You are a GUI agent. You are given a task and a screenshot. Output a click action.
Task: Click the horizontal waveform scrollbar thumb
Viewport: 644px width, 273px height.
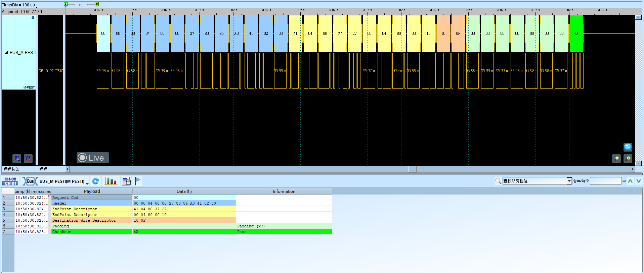click(413, 169)
